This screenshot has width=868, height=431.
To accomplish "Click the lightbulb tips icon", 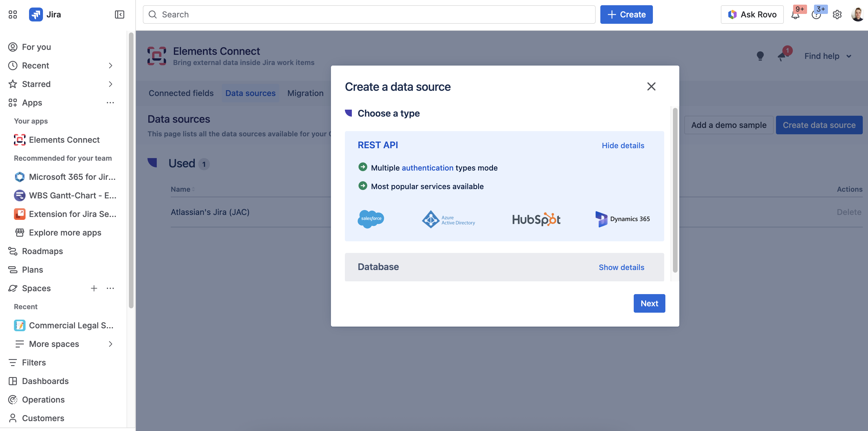I will [x=760, y=56].
